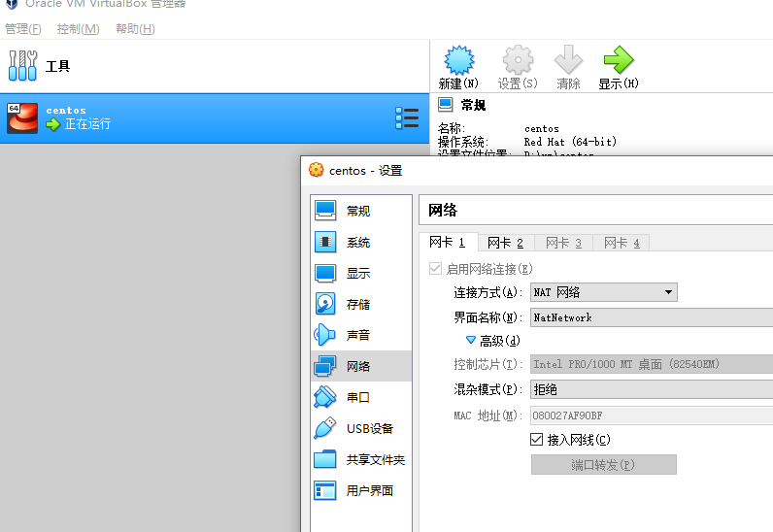
Task: Open the Promiscuous Mode (混杂模式) dropdown
Action: click(x=651, y=389)
